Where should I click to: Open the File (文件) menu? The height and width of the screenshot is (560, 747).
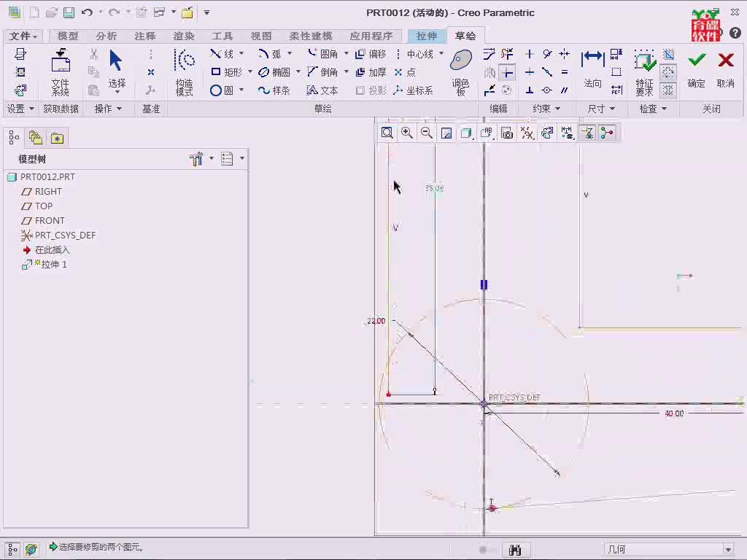tap(23, 36)
